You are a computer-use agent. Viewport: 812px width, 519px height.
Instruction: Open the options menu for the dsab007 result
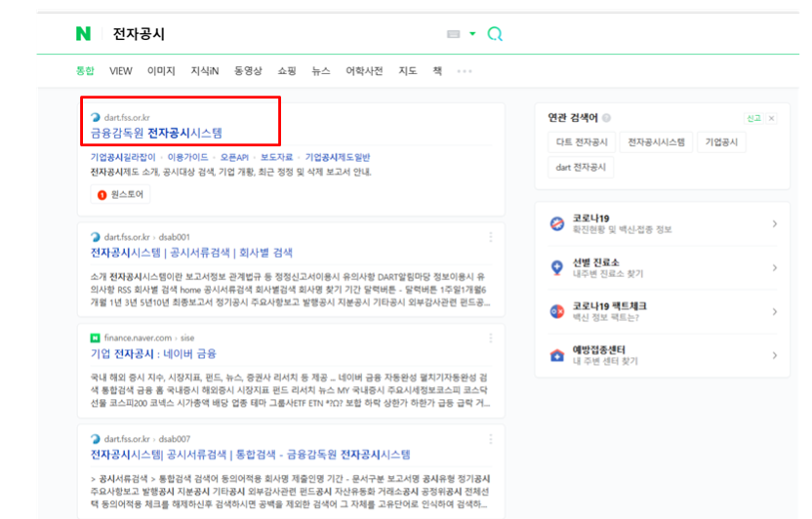(490, 439)
